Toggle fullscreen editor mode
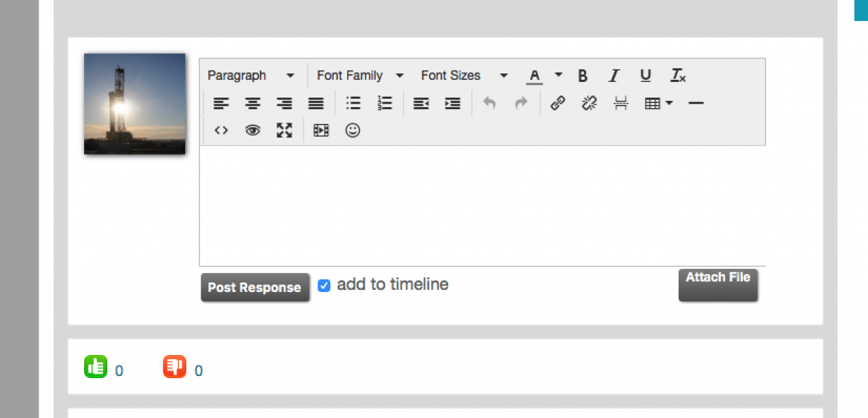The height and width of the screenshot is (418, 868). click(x=284, y=130)
